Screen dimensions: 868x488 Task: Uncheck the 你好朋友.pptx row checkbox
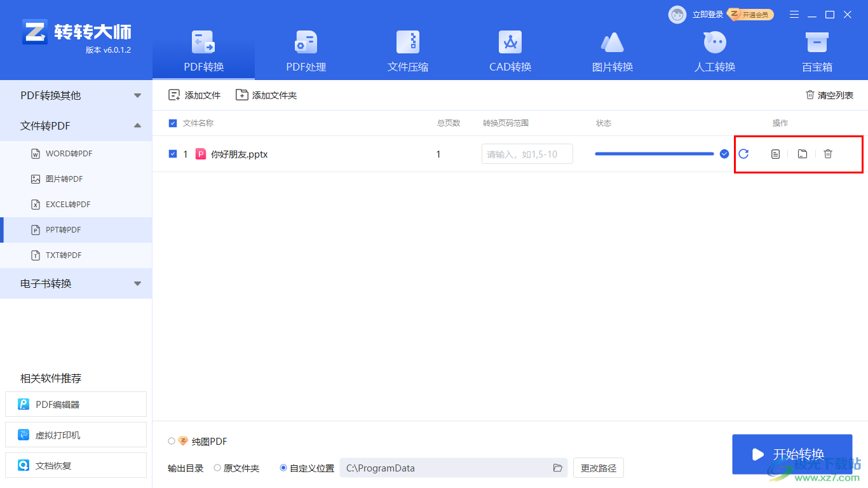click(173, 154)
